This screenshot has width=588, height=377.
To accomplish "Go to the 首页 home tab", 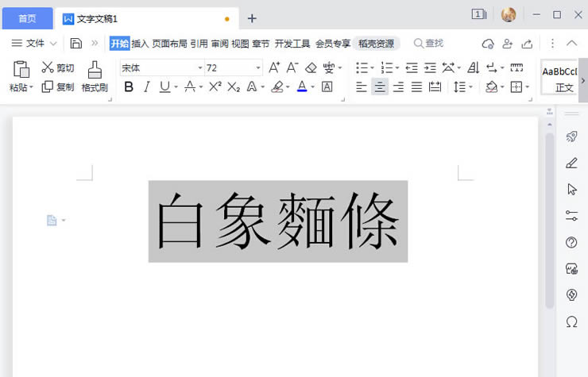I will tap(27, 18).
